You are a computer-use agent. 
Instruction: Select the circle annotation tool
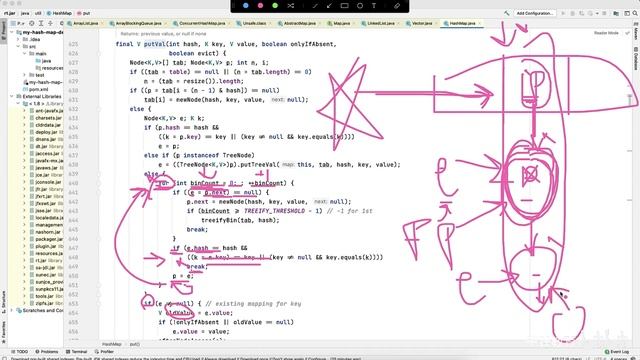tap(360, 6)
